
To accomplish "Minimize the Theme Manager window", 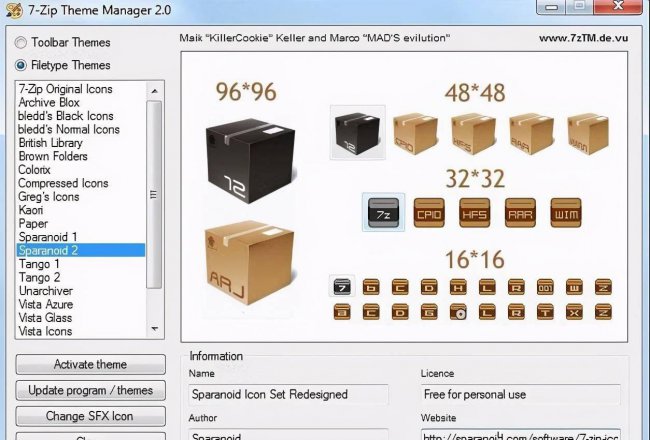I will [551, 7].
